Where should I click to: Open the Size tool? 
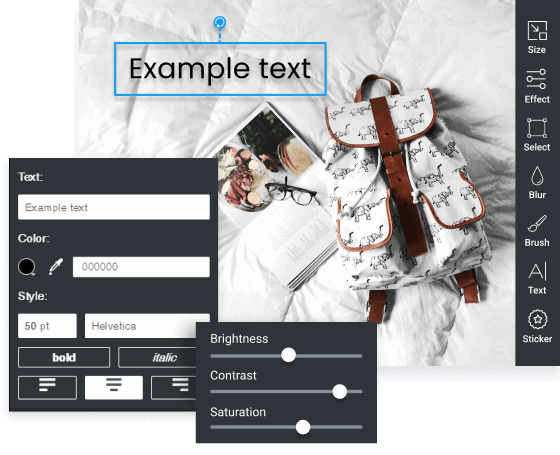pos(537,38)
